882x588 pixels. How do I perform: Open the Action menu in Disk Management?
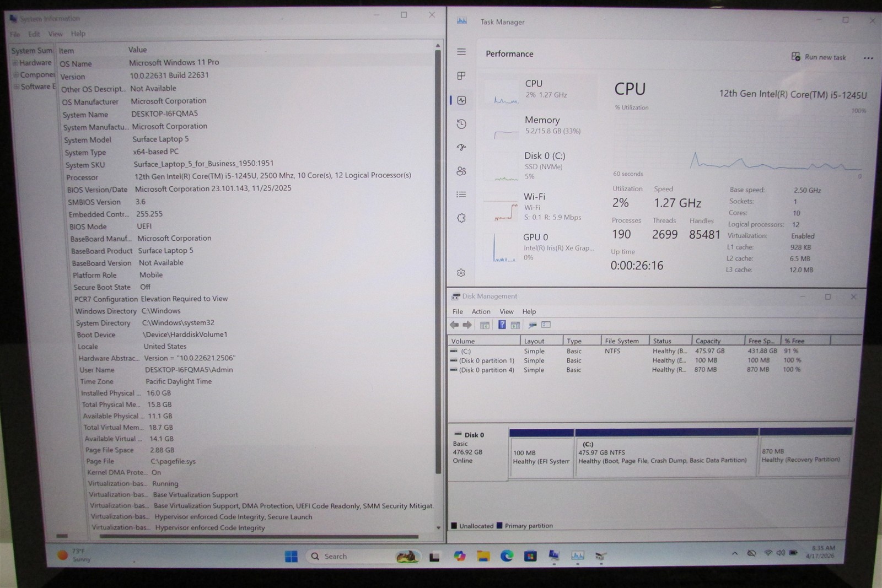481,311
